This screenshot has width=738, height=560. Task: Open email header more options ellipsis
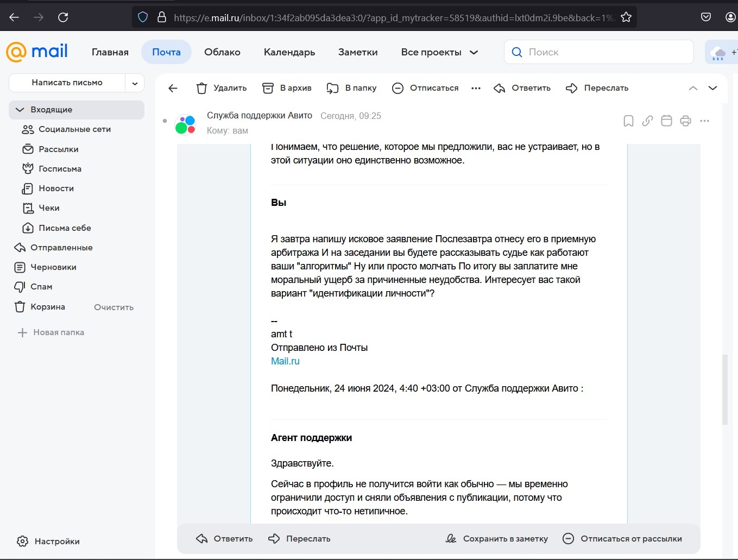(705, 121)
